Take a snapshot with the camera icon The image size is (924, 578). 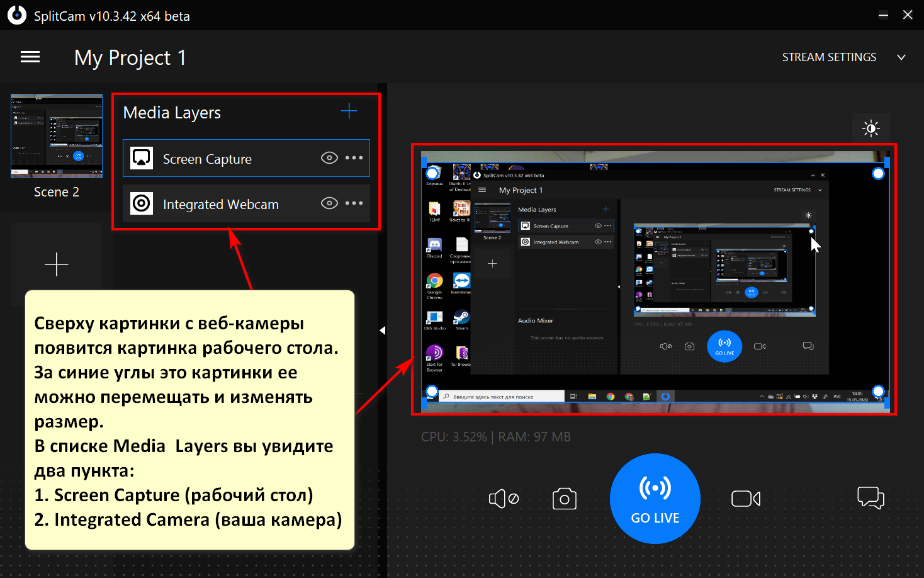coord(565,499)
